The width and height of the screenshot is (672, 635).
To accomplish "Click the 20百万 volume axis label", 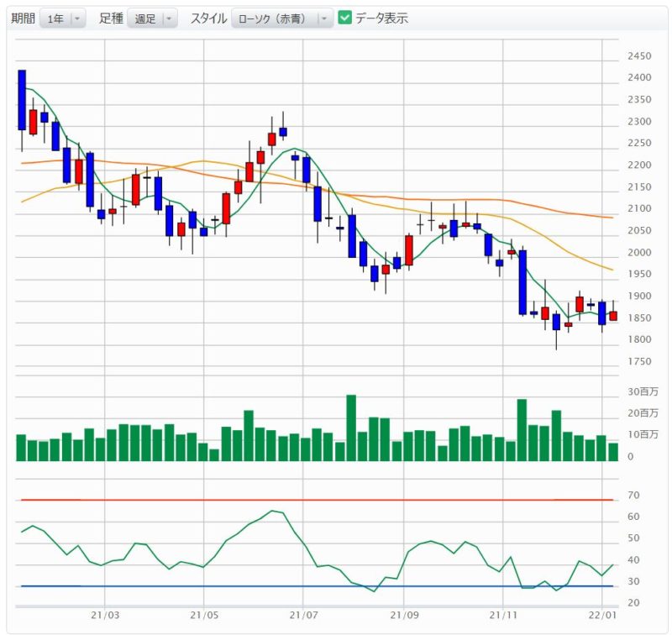I will 643,413.
